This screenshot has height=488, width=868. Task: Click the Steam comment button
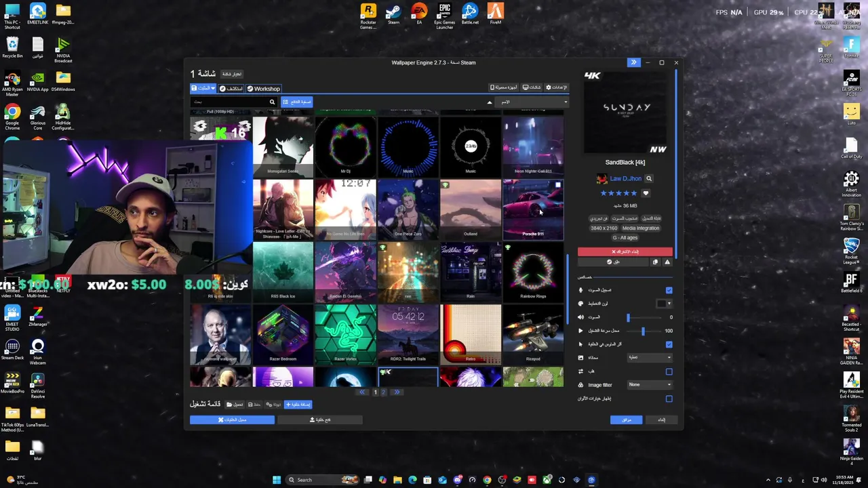point(613,262)
